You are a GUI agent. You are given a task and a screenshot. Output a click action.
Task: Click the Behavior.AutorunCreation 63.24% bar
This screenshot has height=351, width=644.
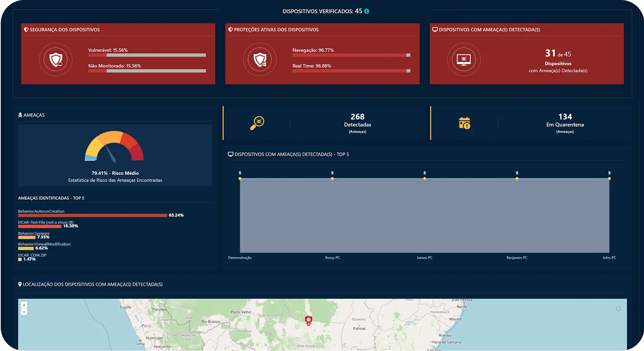(x=93, y=215)
